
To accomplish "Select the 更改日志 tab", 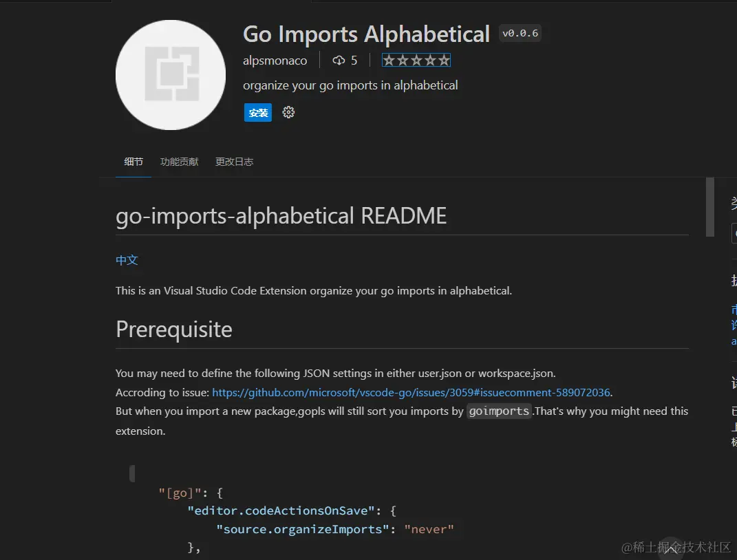I will click(x=234, y=162).
